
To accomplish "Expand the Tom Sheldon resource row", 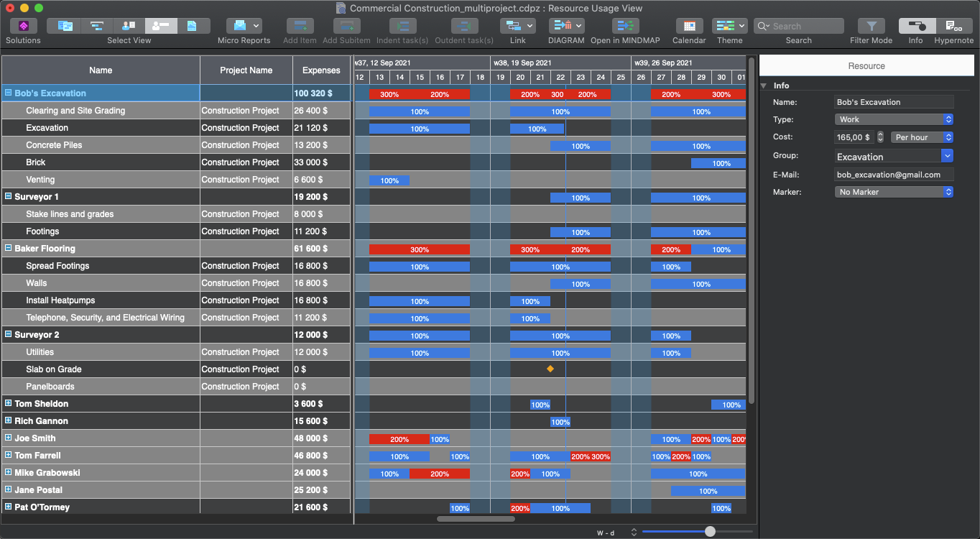I will tap(9, 404).
